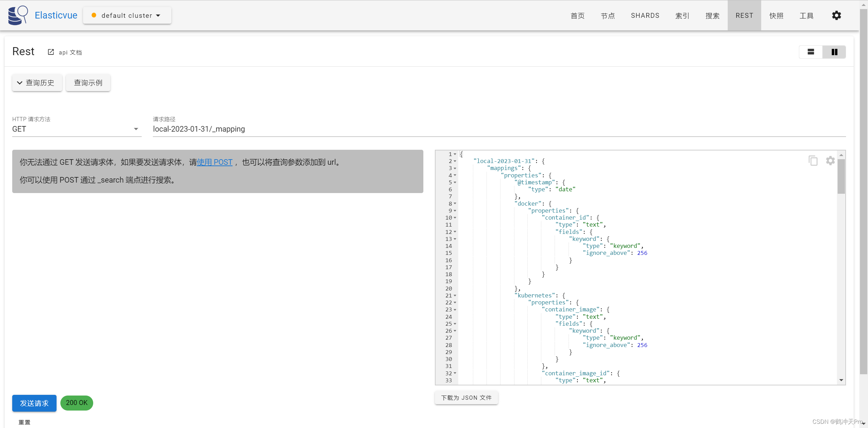Image resolution: width=868 pixels, height=428 pixels.
Task: Switch to vertical split layout
Action: click(x=834, y=52)
